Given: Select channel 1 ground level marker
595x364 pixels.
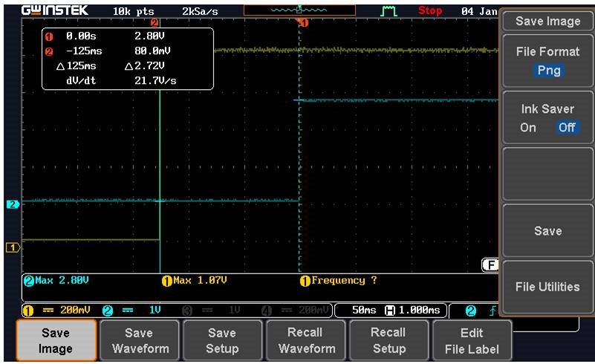Looking at the screenshot, I should point(13,248).
